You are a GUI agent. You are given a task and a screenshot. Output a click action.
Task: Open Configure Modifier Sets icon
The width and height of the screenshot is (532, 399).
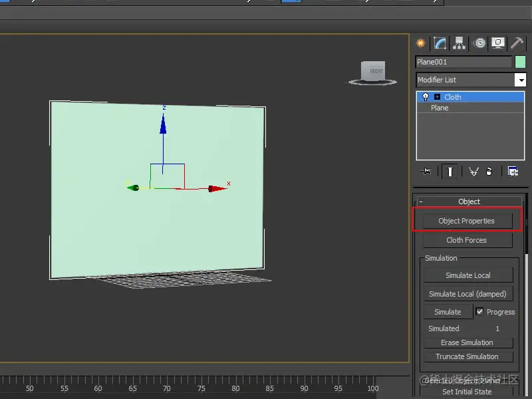pos(513,172)
